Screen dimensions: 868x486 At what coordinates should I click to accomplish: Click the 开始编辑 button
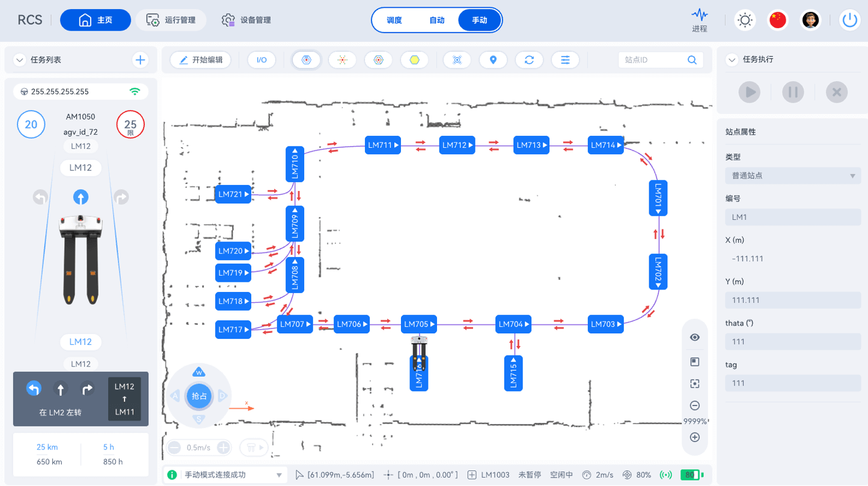[201, 60]
